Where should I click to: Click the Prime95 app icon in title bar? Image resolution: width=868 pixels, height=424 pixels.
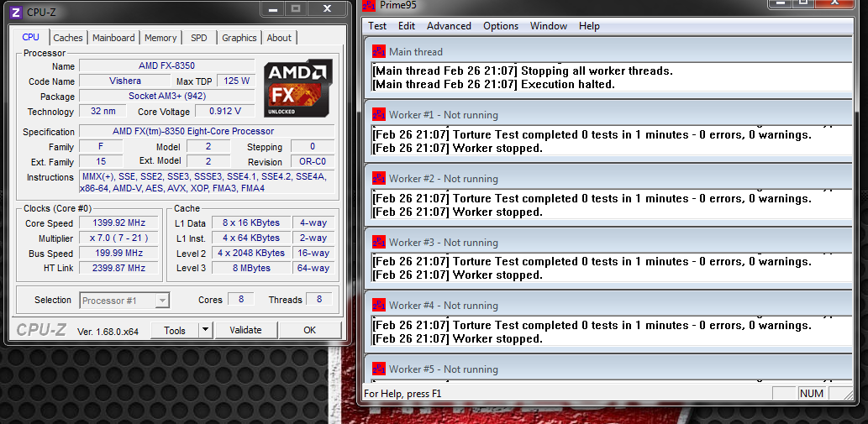[369, 5]
